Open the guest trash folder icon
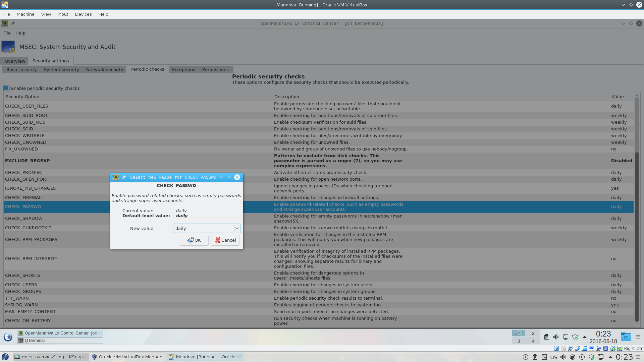Viewport: 644px width, 362px height. [626, 337]
